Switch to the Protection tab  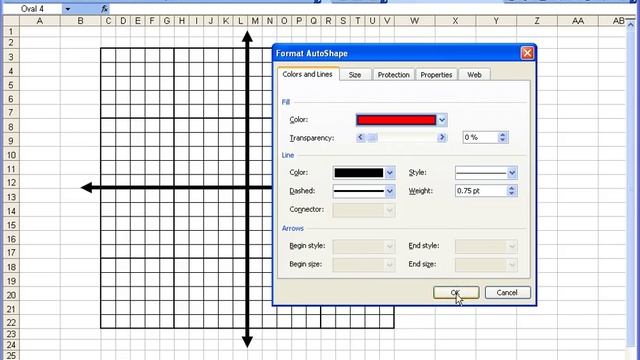393,75
